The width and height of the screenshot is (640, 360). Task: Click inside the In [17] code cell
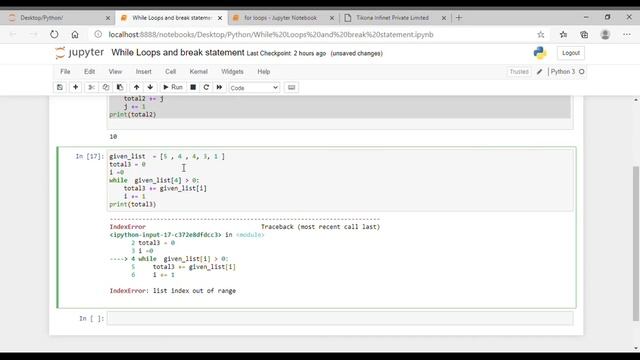tap(340, 180)
